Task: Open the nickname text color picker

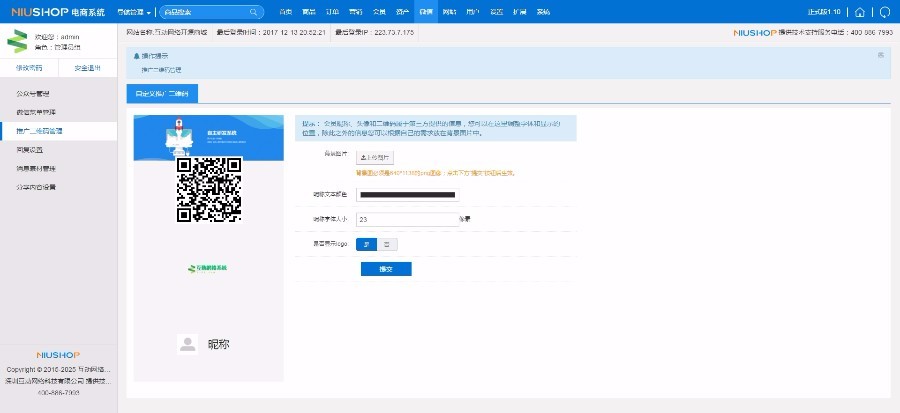Action: click(x=408, y=195)
